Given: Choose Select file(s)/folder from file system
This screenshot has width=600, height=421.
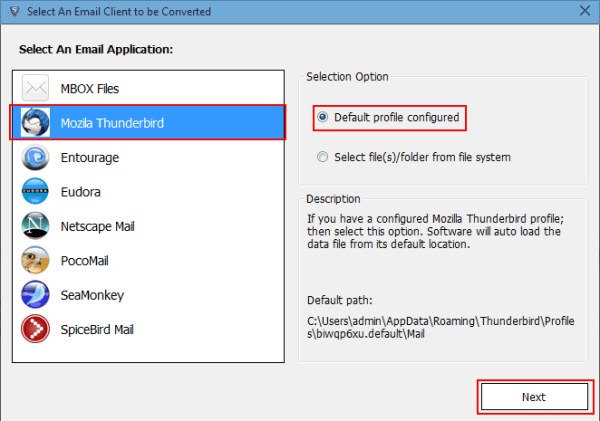Looking at the screenshot, I should tap(322, 157).
